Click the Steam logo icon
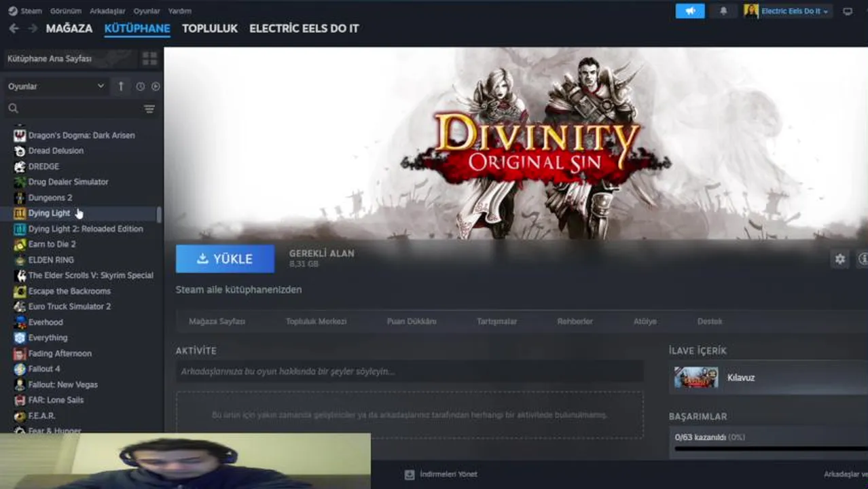The width and height of the screenshot is (868, 489). point(13,11)
